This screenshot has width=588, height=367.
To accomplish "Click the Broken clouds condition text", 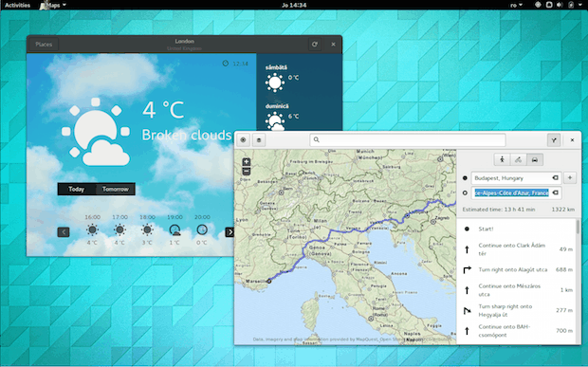I will pyautogui.click(x=187, y=135).
